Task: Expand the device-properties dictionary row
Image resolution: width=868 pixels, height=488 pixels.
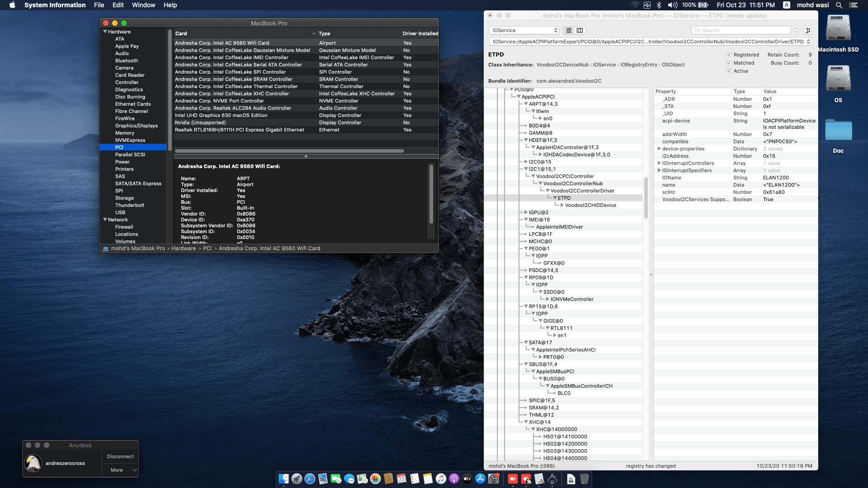Action: click(x=660, y=149)
